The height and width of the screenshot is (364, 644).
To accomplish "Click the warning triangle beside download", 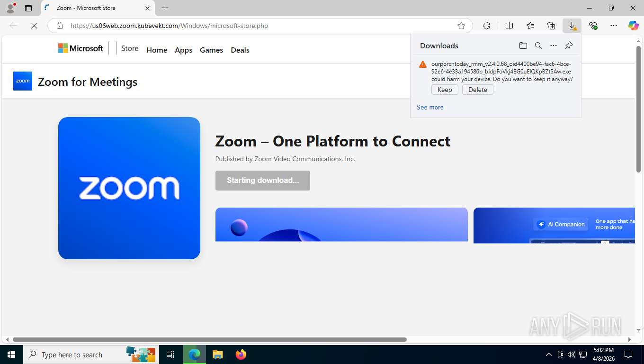I will (x=423, y=64).
